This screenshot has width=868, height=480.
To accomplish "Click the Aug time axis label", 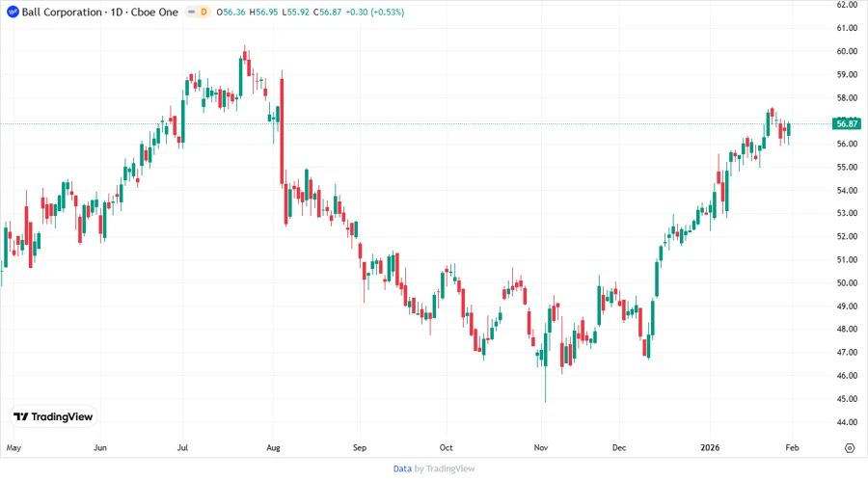I will tap(274, 447).
